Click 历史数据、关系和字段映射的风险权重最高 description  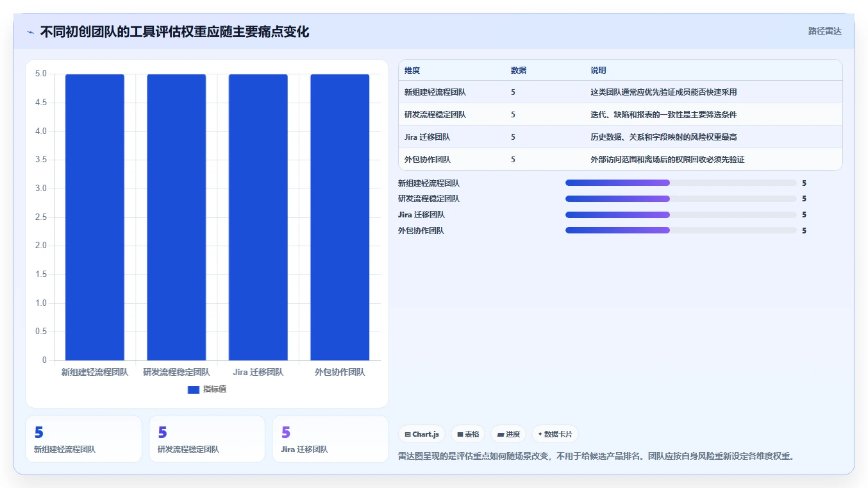point(664,137)
